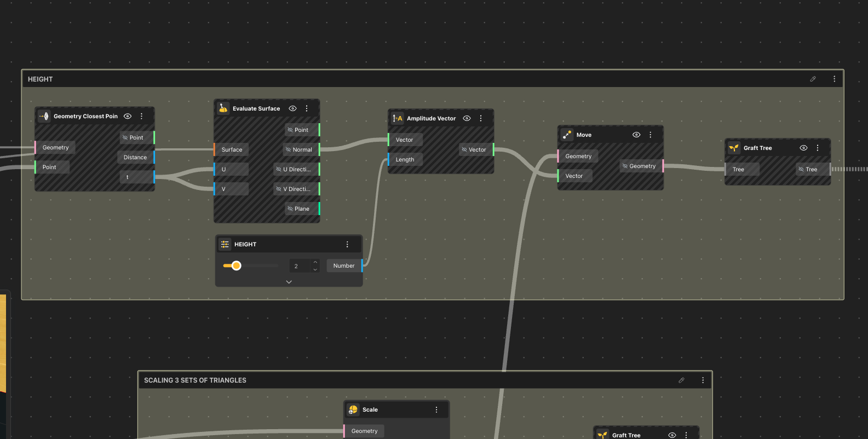Click the Number output of HEIGHT slider
Viewport: 868px width, 439px height.
pos(344,265)
